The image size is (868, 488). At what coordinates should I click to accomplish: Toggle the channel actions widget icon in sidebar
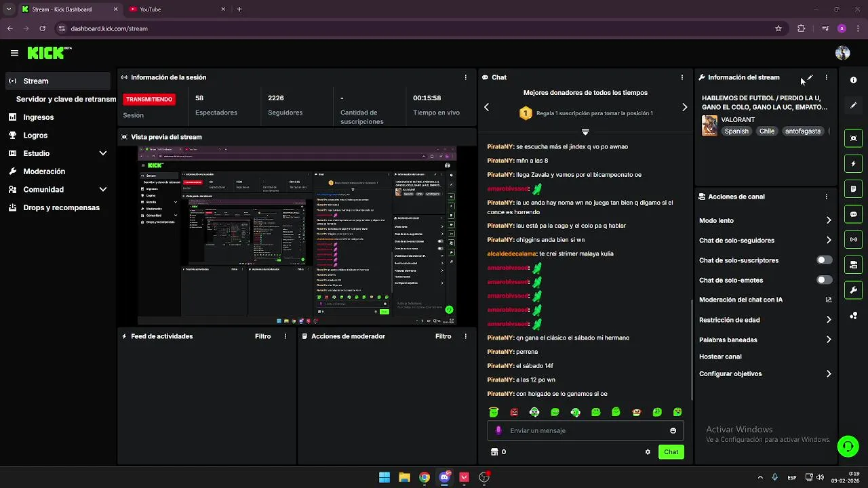point(853,264)
